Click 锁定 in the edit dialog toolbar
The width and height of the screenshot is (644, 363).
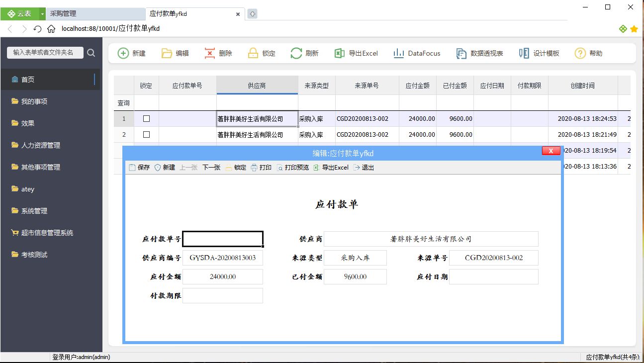click(236, 168)
